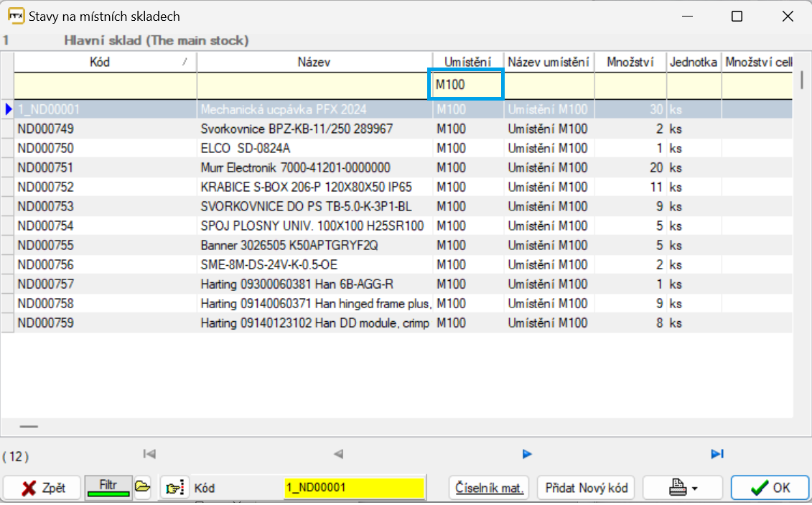Viewport: 812px width, 505px height.
Task: Sort by the Množství column header
Action: (x=630, y=62)
